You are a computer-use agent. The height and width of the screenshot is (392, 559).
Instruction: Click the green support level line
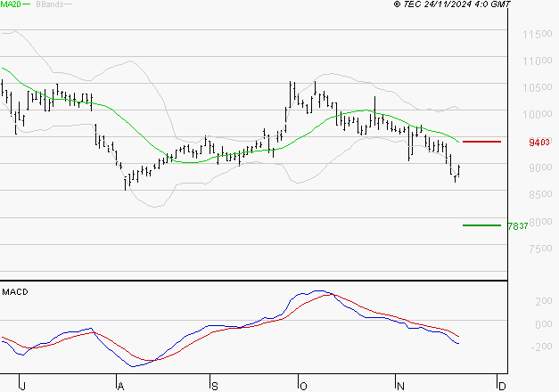[481, 225]
